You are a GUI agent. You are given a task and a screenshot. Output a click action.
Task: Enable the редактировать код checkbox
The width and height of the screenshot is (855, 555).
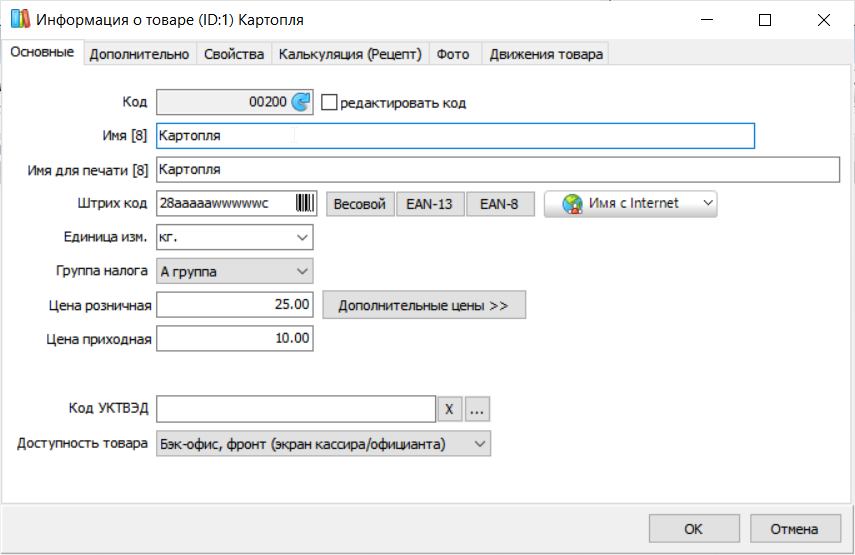pos(329,102)
